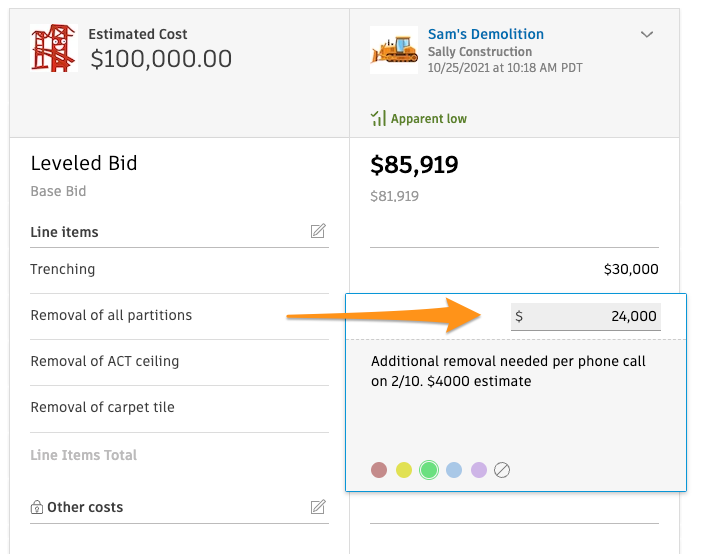Choose the yellow color swatch
The height and width of the screenshot is (554, 718).
404,470
